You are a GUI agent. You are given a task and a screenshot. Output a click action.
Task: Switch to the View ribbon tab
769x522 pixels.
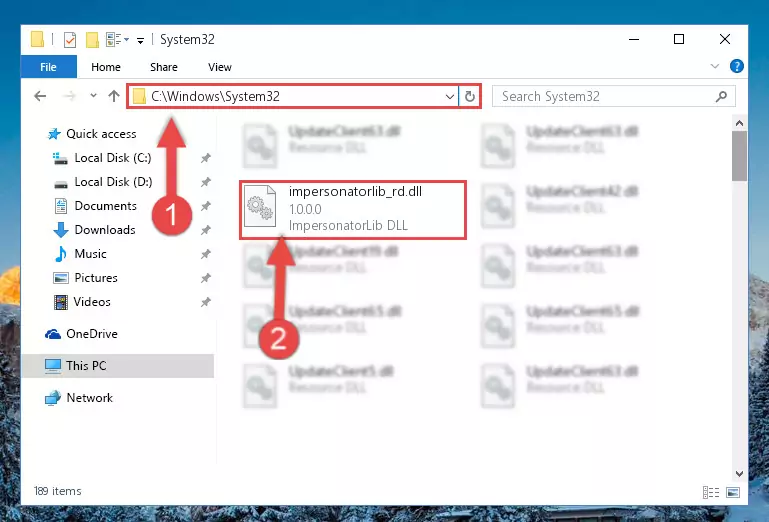(220, 67)
